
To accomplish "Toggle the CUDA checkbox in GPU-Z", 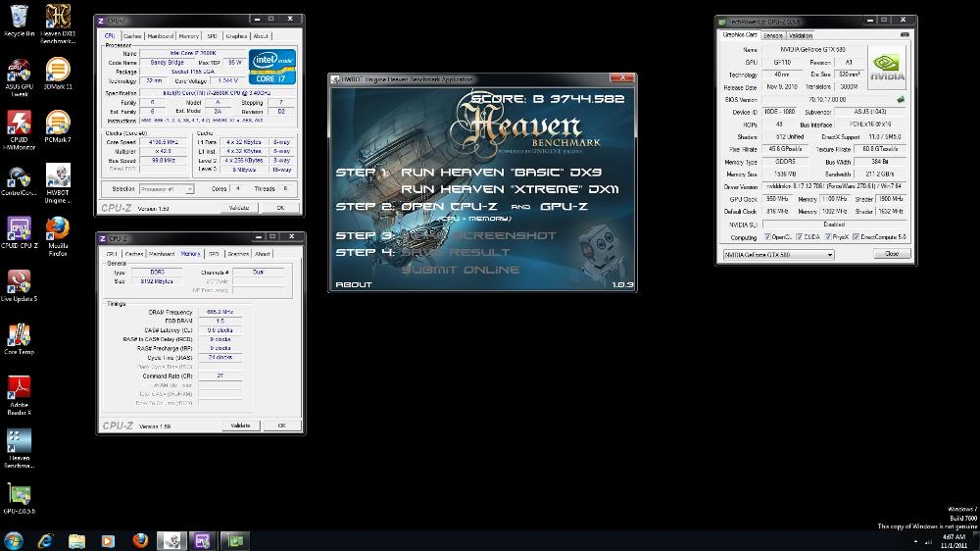I will 799,237.
